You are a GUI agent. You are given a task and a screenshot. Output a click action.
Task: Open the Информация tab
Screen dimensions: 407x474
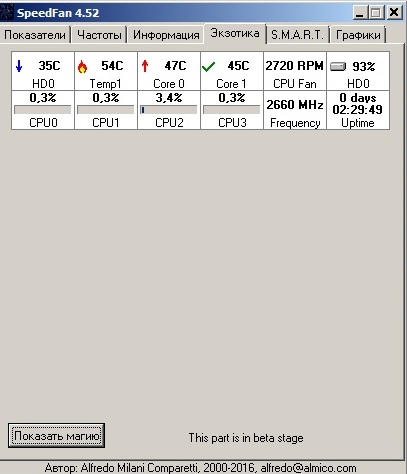tap(166, 35)
